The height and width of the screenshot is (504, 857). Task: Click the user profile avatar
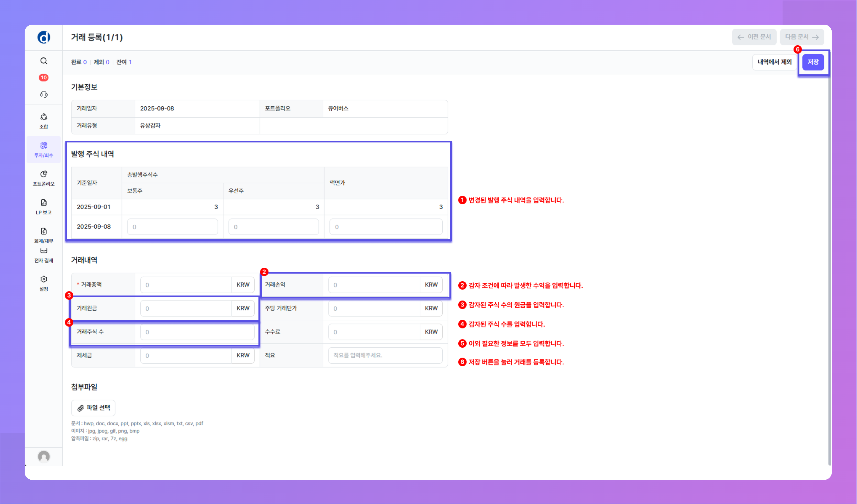point(43,456)
